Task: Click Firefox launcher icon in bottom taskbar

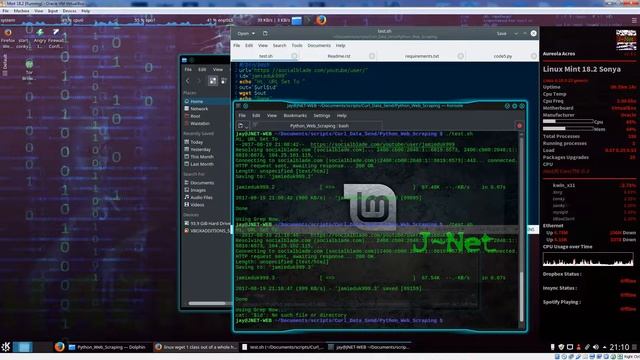Action: point(60,347)
